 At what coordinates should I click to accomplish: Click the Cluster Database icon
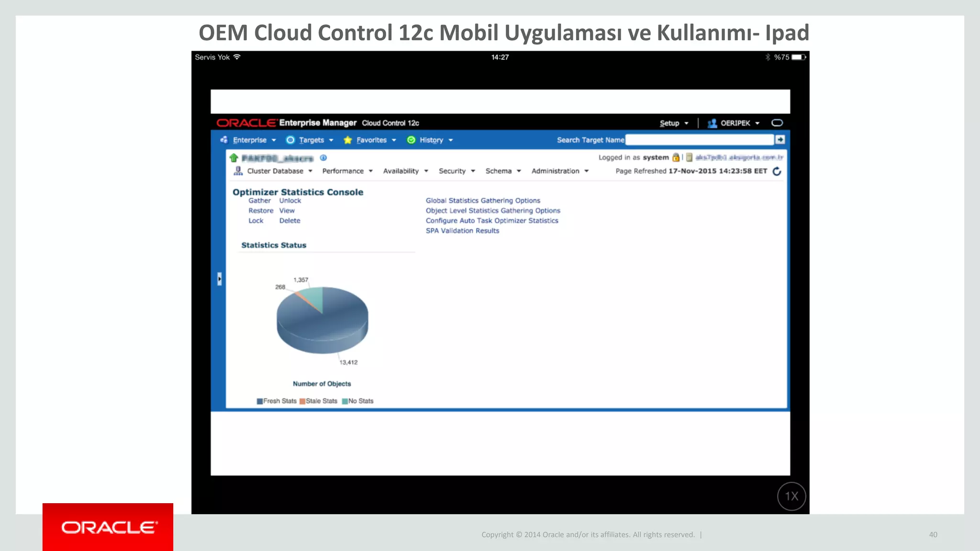238,171
